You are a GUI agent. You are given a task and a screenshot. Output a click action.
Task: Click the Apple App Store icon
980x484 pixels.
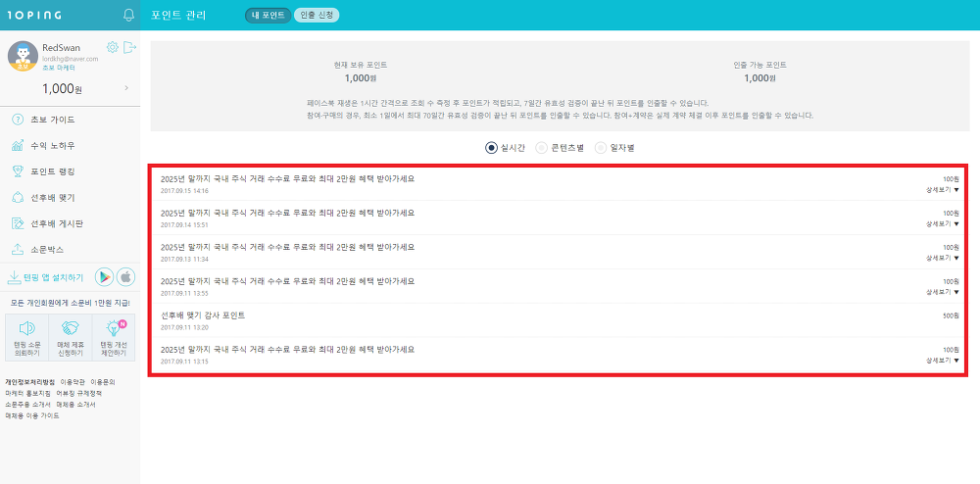tap(125, 277)
